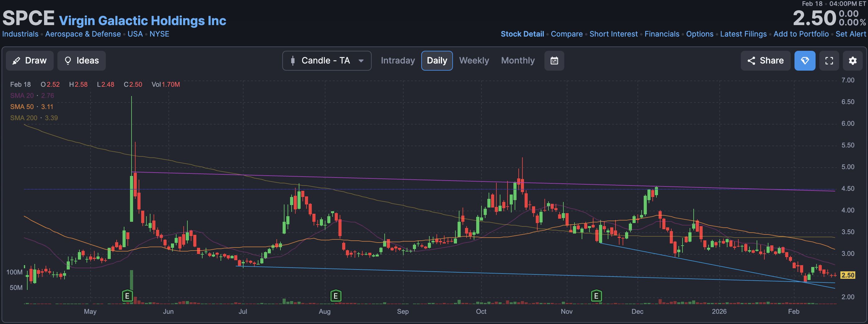Open the calendar date range picker
The image size is (868, 324).
tap(554, 61)
